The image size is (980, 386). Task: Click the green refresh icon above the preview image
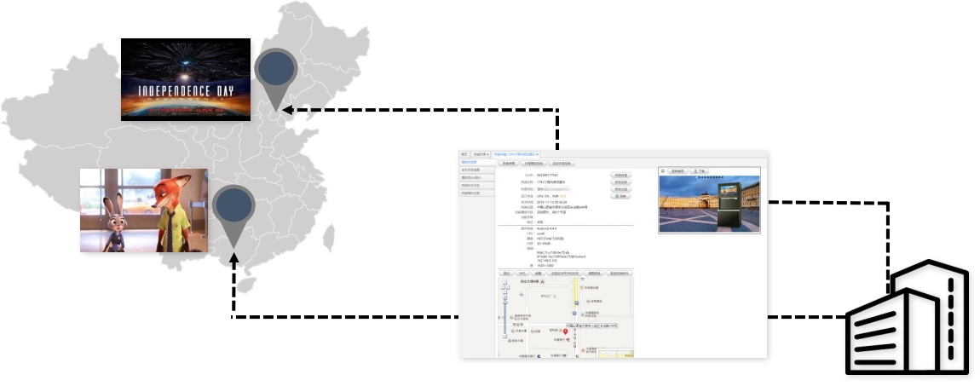(662, 170)
